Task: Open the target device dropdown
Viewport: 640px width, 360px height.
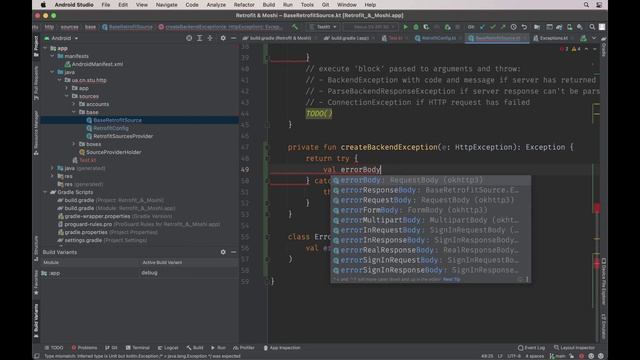Action: click(x=370, y=27)
